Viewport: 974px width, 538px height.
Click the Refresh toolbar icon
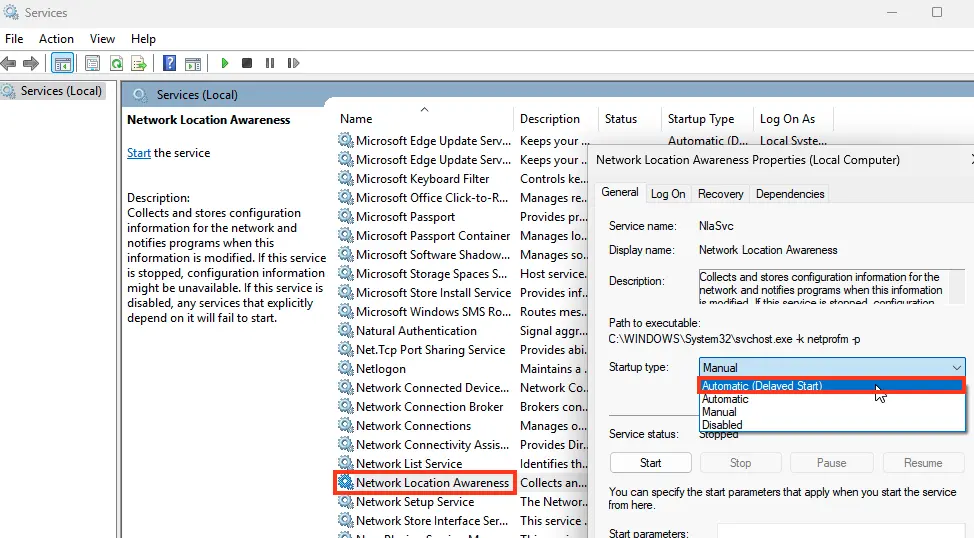point(116,63)
